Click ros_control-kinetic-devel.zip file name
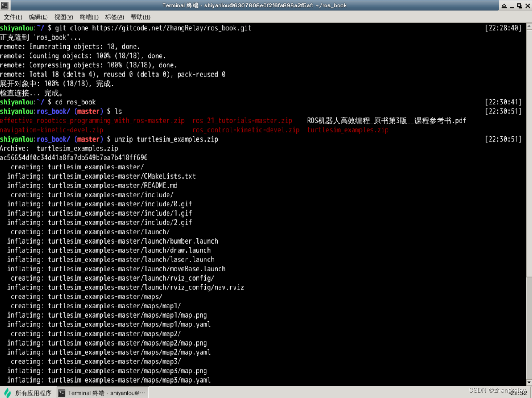Screen dimensions: 532x398 click(246, 130)
